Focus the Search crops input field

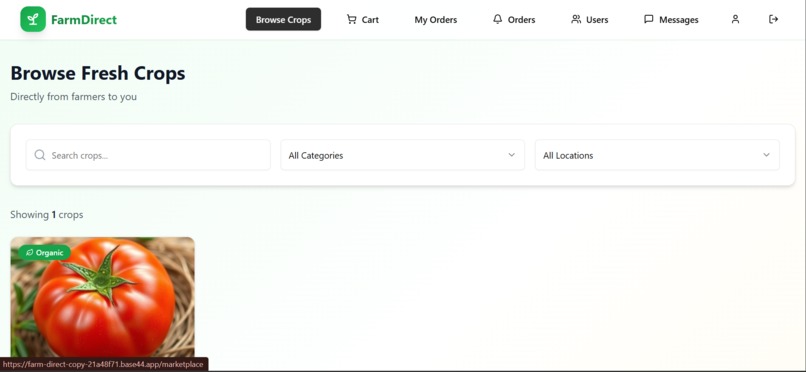[148, 155]
